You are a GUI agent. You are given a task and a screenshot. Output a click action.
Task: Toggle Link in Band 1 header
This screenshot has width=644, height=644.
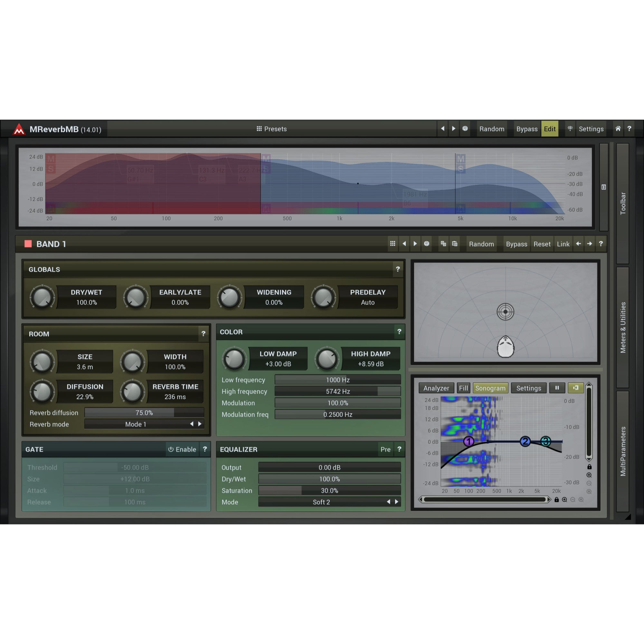point(563,244)
